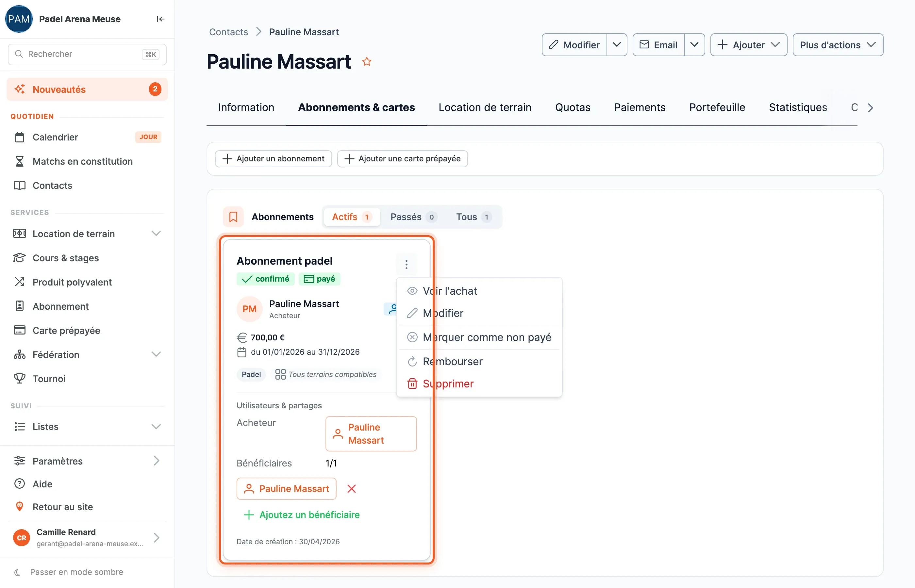Open the Plus d'actions dropdown

(x=838, y=45)
